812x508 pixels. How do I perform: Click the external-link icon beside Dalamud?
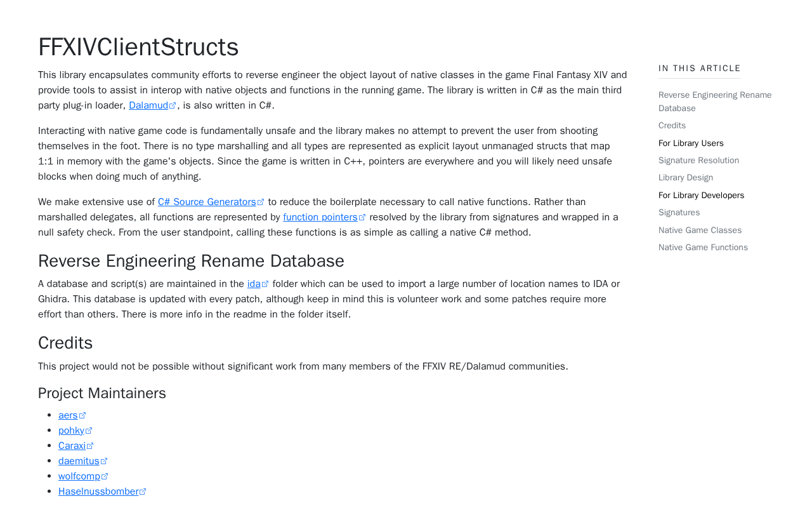173,106
